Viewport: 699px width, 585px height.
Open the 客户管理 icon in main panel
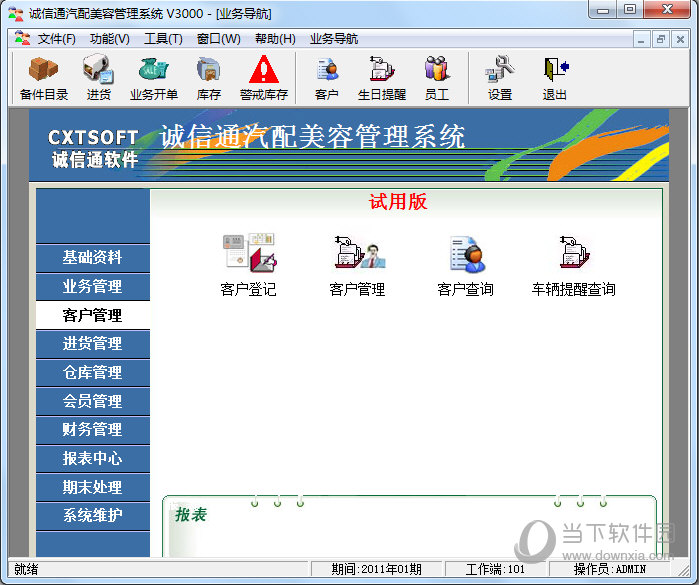357,265
